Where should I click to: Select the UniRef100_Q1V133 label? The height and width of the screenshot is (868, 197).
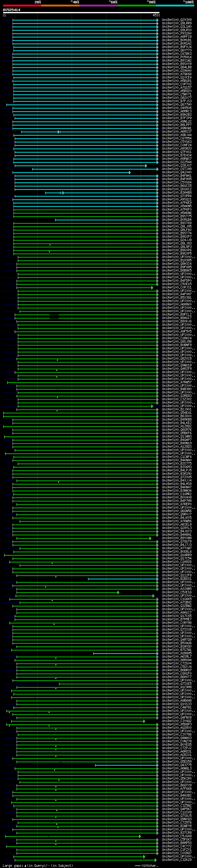[x=176, y=704]
